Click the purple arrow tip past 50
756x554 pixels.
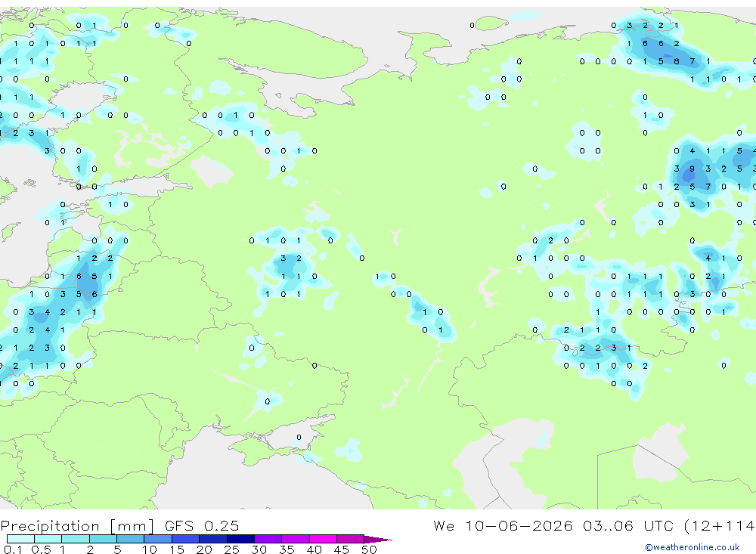point(379,540)
